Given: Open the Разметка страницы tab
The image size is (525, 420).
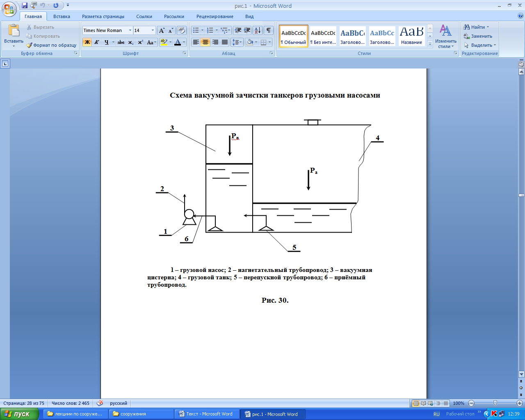Looking at the screenshot, I should click(x=103, y=16).
